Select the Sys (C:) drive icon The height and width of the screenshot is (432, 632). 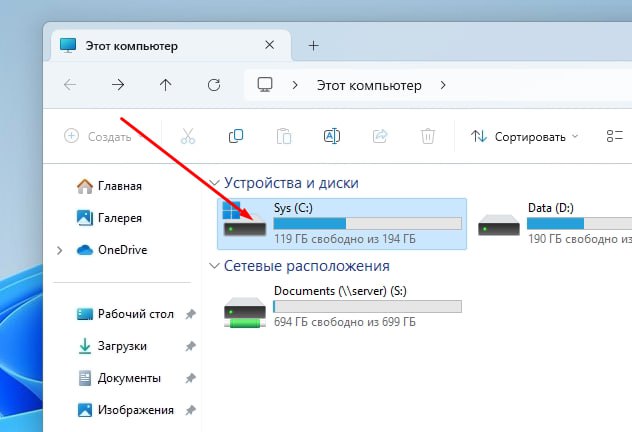pyautogui.click(x=245, y=220)
